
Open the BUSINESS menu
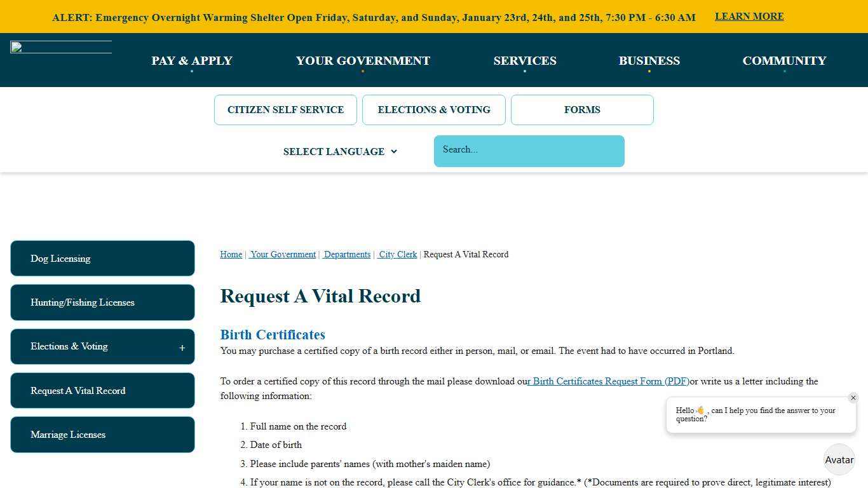click(x=649, y=60)
